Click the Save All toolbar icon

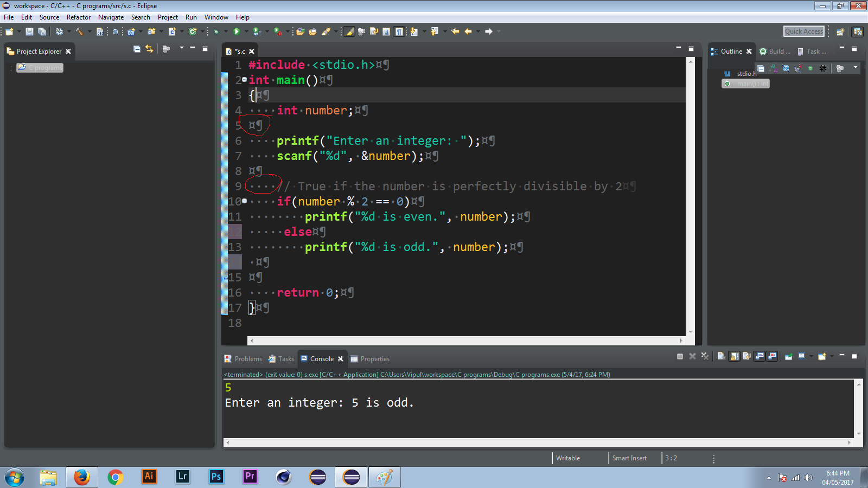[42, 31]
